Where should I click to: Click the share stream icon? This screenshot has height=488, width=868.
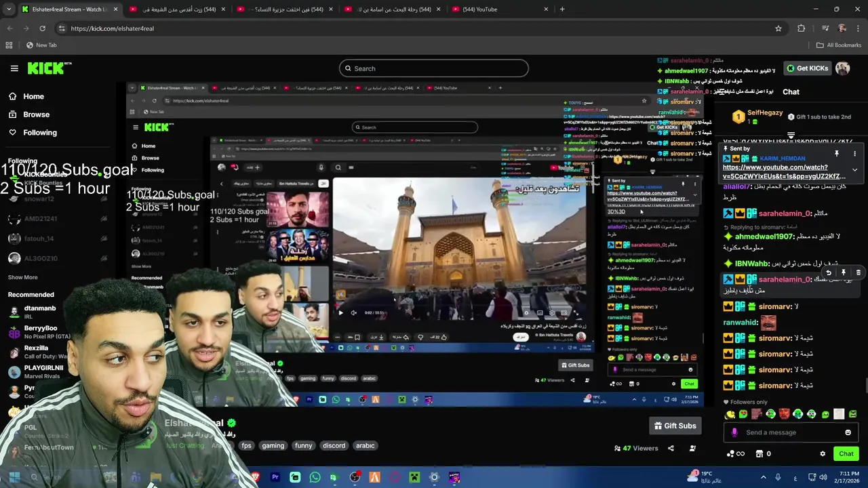click(x=671, y=448)
